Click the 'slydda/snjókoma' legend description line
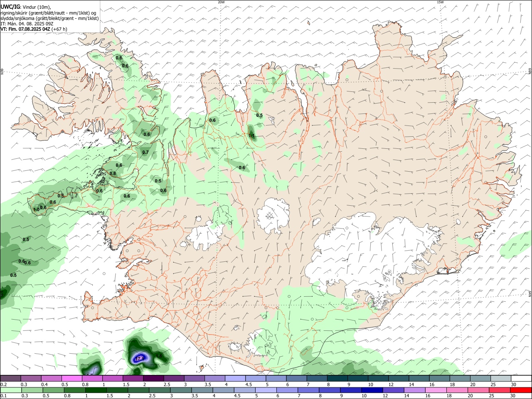Image resolution: width=532 pixels, height=399 pixels. coord(49,18)
